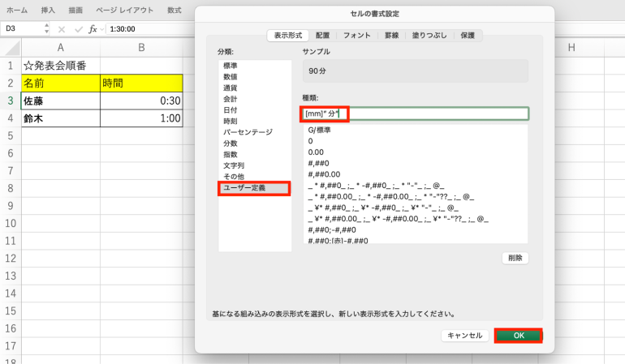This screenshot has width=625, height=364.
Task: Click the cell containing 佐藤
Action: click(61, 101)
